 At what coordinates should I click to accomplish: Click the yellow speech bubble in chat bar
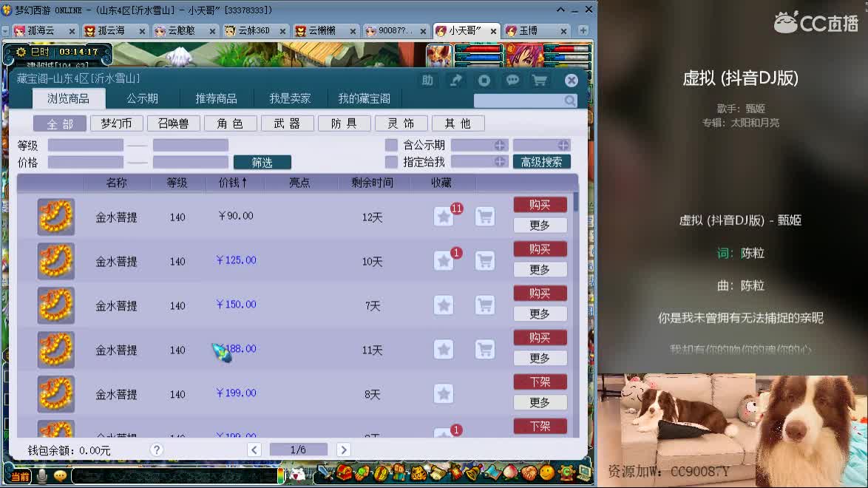click(61, 476)
